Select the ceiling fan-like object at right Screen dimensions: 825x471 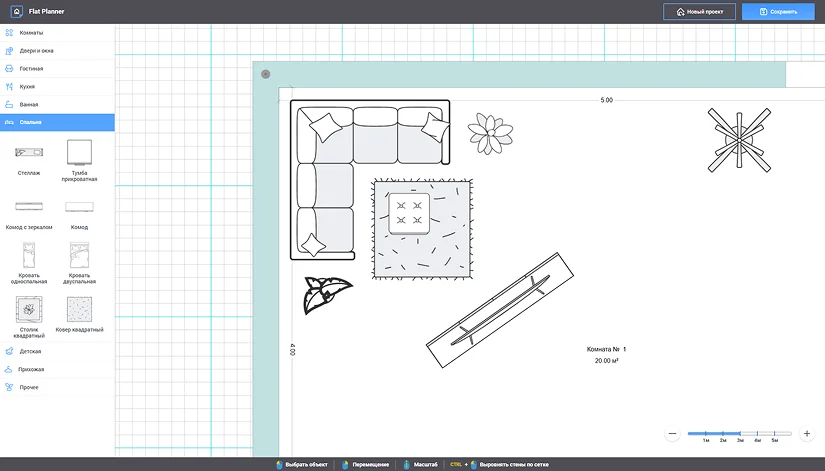pos(739,141)
